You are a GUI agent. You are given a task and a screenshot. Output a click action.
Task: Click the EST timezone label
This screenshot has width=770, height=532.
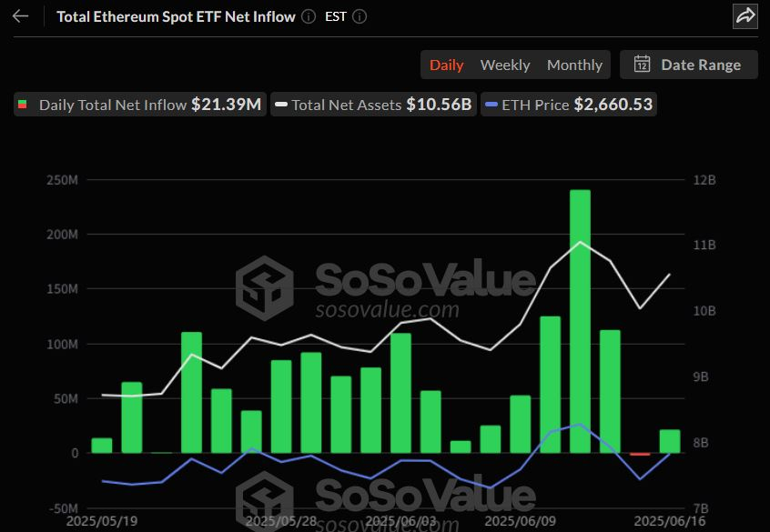click(336, 16)
